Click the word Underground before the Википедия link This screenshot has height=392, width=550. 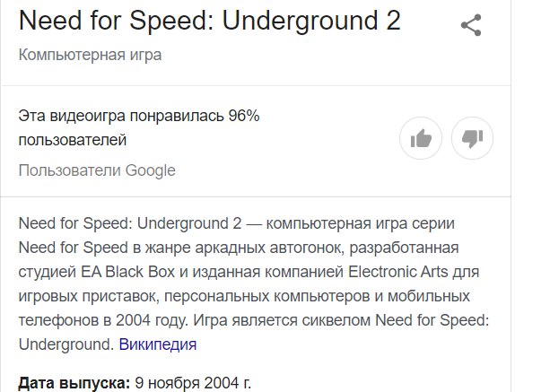click(65, 344)
